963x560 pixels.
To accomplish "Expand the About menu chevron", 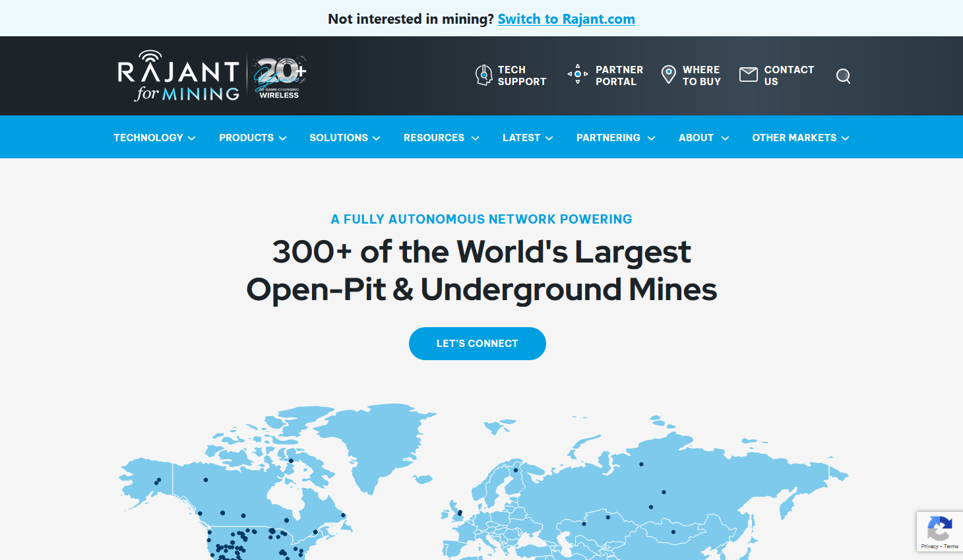I will pyautogui.click(x=725, y=138).
